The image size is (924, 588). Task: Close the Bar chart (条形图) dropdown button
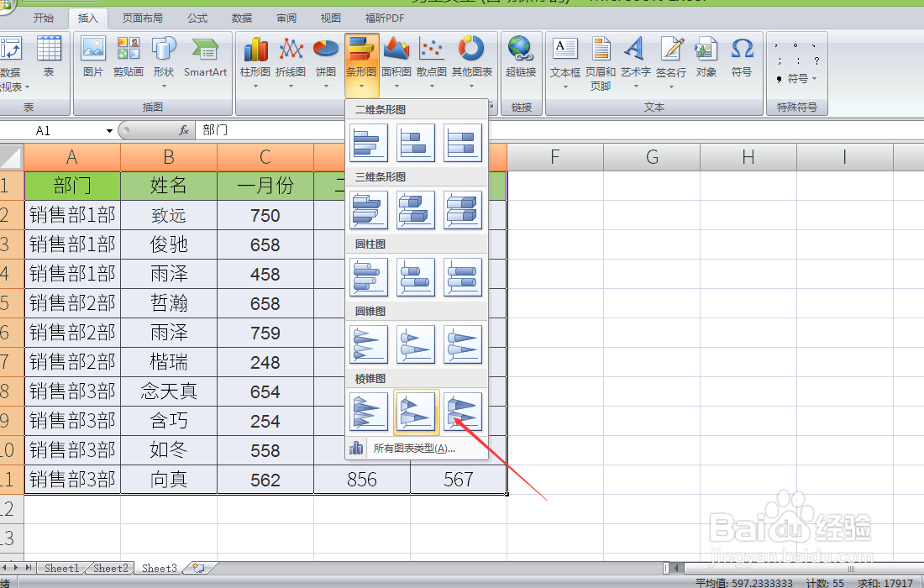click(361, 65)
